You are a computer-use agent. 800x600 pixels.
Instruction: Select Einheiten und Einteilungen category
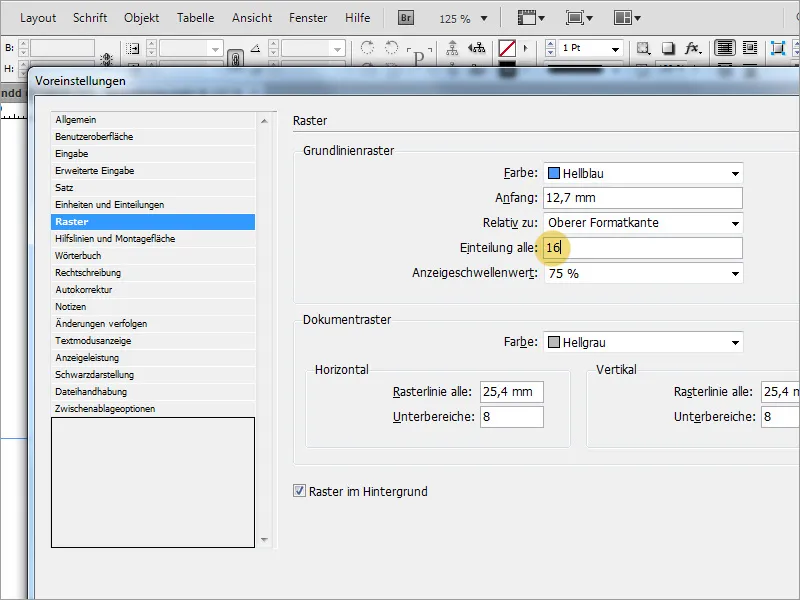[153, 205]
